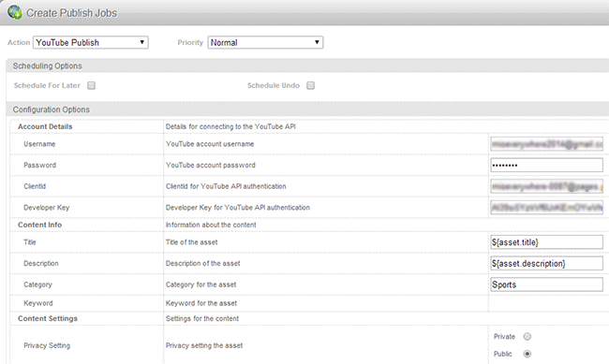The image size is (609, 364).
Task: Click the Title field containing ${asset.title}
Action: coord(547,242)
